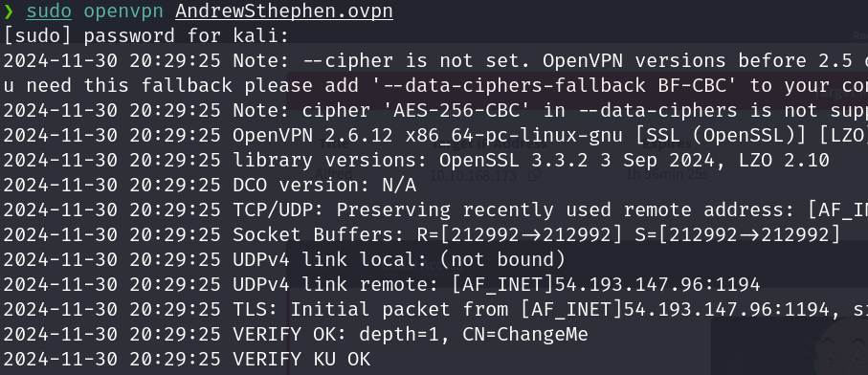868x375 pixels.
Task: Click the AndrewSthephen.ovpn filename
Action: click(284, 11)
